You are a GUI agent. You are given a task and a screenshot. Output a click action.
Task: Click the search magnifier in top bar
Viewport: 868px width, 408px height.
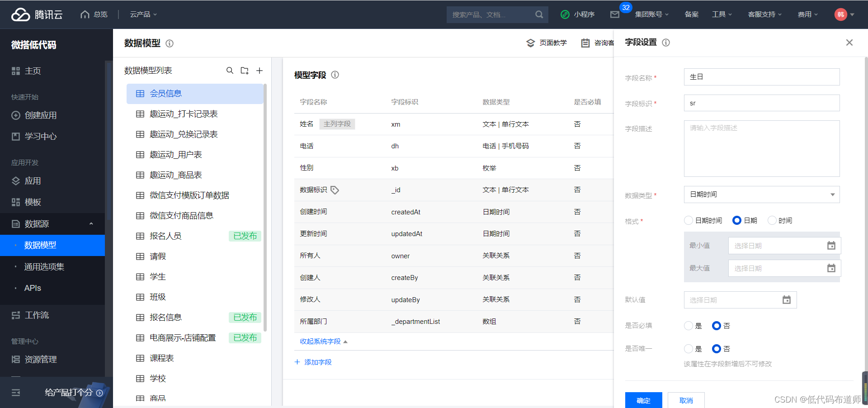[x=539, y=14]
